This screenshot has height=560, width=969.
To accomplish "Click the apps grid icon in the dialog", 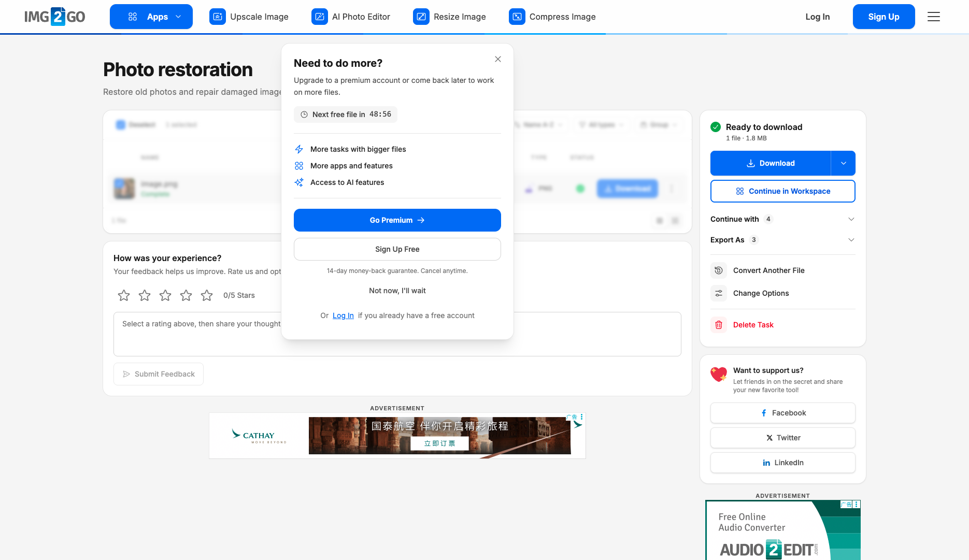I will 299,166.
